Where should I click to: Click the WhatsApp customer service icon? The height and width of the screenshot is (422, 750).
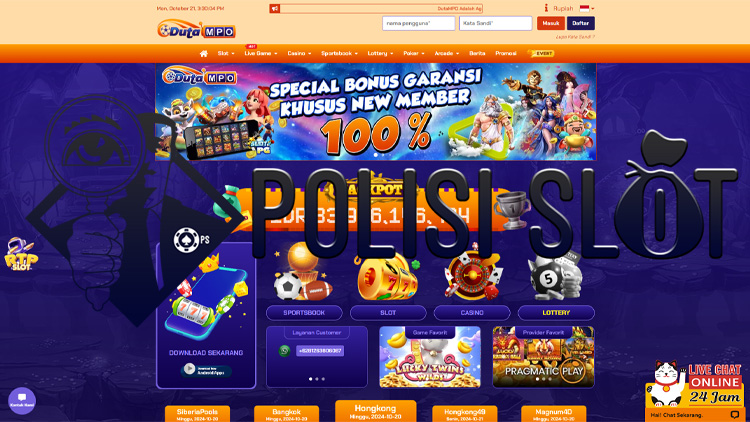point(285,351)
